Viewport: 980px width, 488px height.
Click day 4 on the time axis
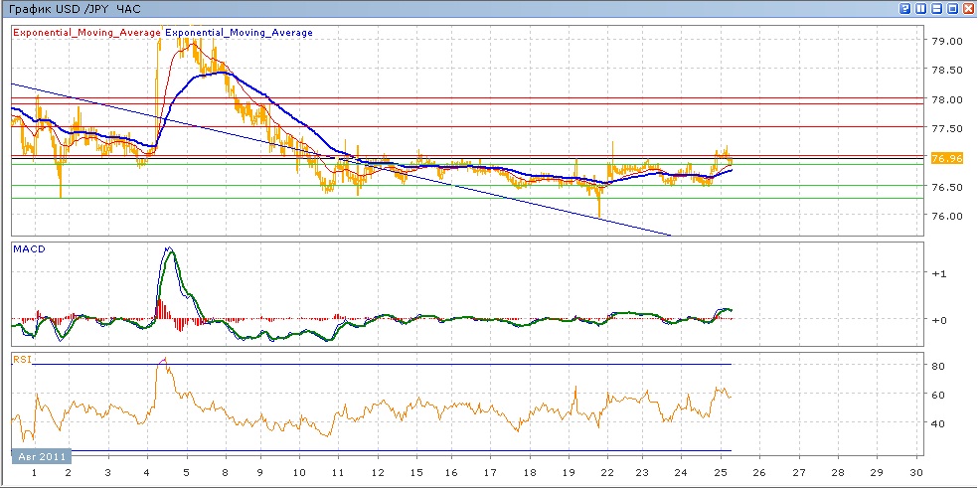coord(145,473)
